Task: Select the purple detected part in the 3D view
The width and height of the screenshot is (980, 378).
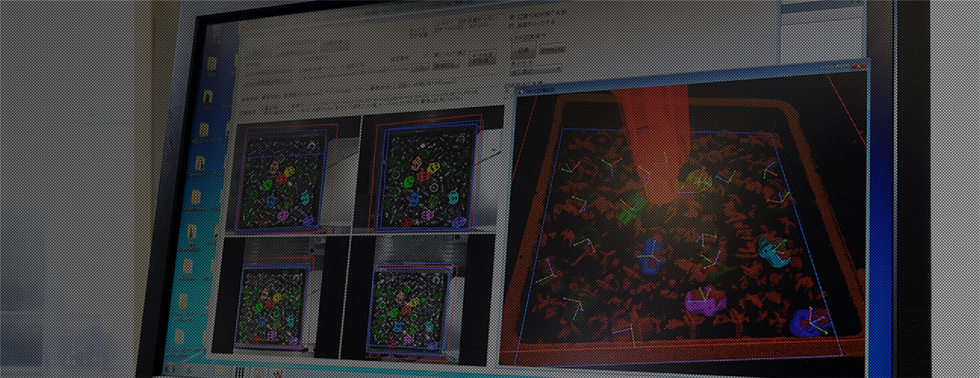Action: pyautogui.click(x=703, y=302)
